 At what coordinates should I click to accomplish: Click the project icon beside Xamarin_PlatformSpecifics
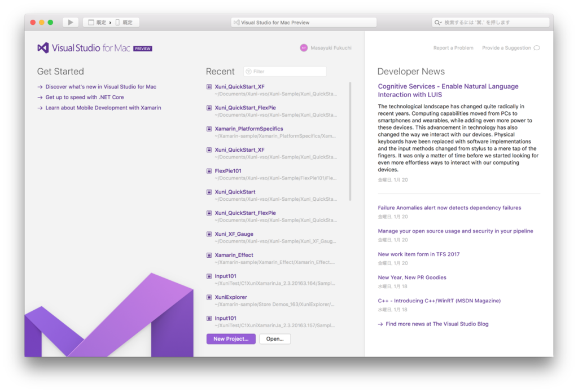coord(209,129)
